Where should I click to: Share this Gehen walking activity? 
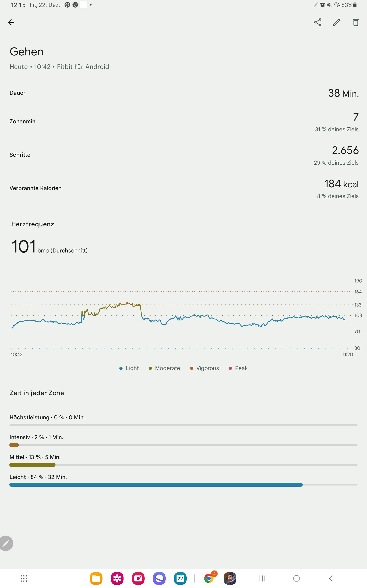(318, 22)
